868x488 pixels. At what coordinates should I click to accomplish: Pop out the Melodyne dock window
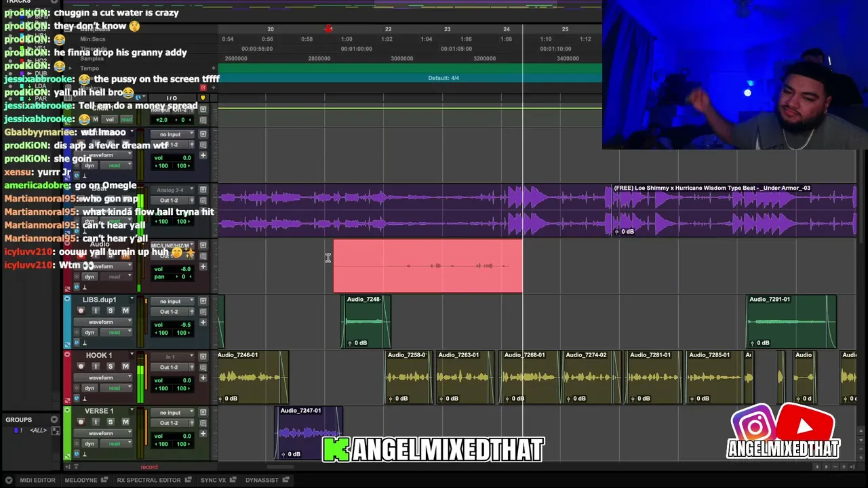[104, 480]
